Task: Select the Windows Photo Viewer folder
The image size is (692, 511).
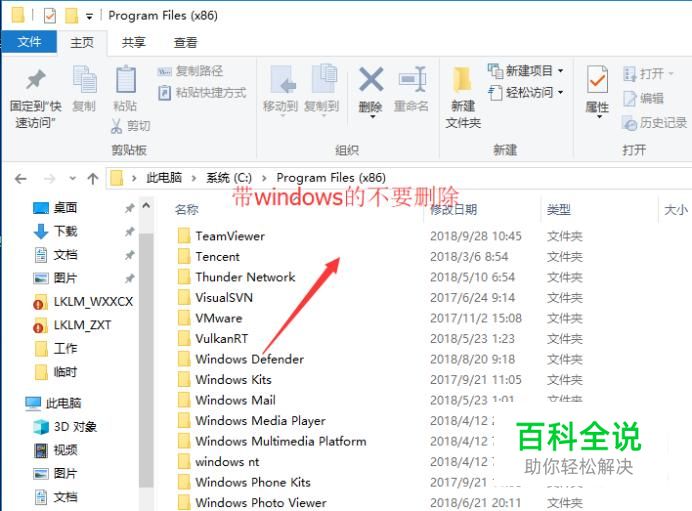Action: coord(252,503)
